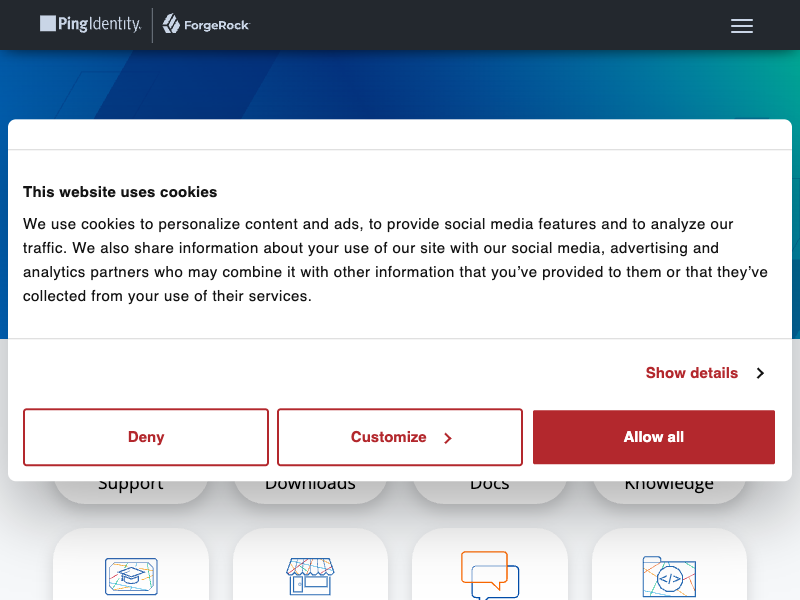Open the Support tile
The width and height of the screenshot is (800, 600).
click(131, 491)
